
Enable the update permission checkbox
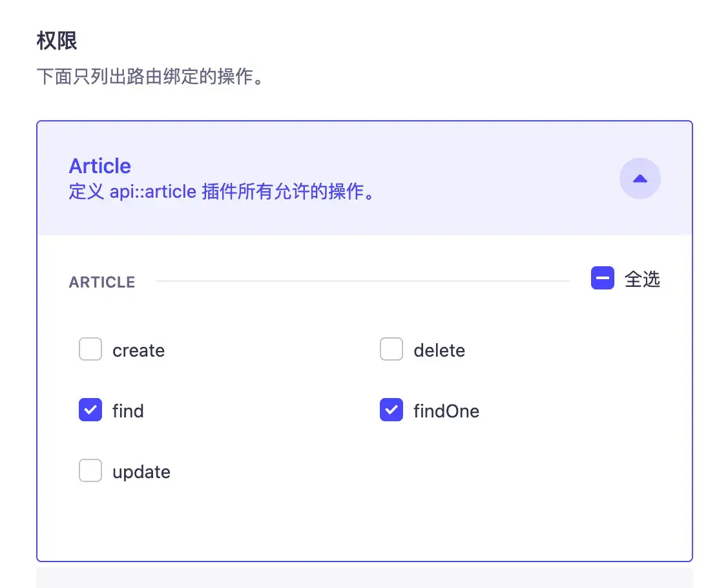pos(90,471)
